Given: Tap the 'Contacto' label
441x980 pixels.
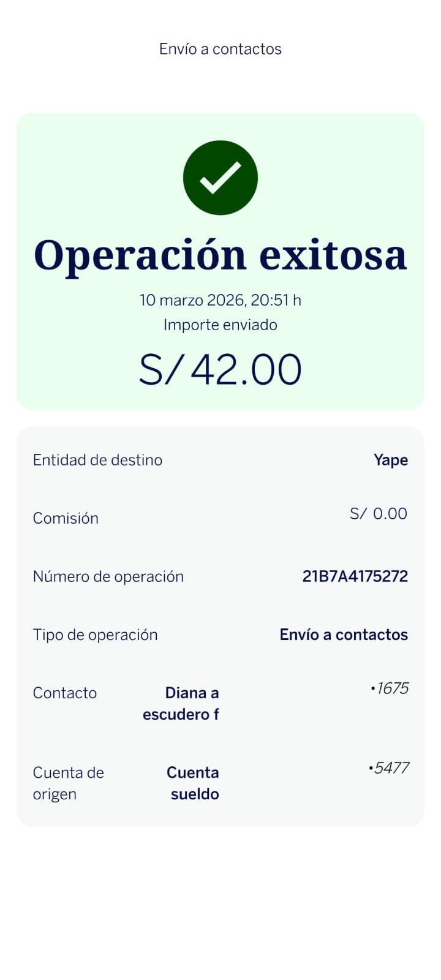Looking at the screenshot, I should 65,693.
